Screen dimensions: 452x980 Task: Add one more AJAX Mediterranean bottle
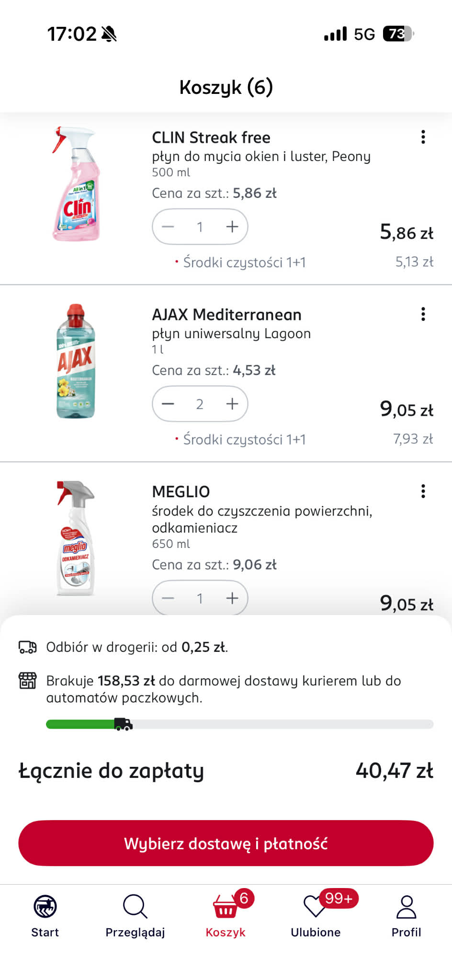(x=232, y=404)
